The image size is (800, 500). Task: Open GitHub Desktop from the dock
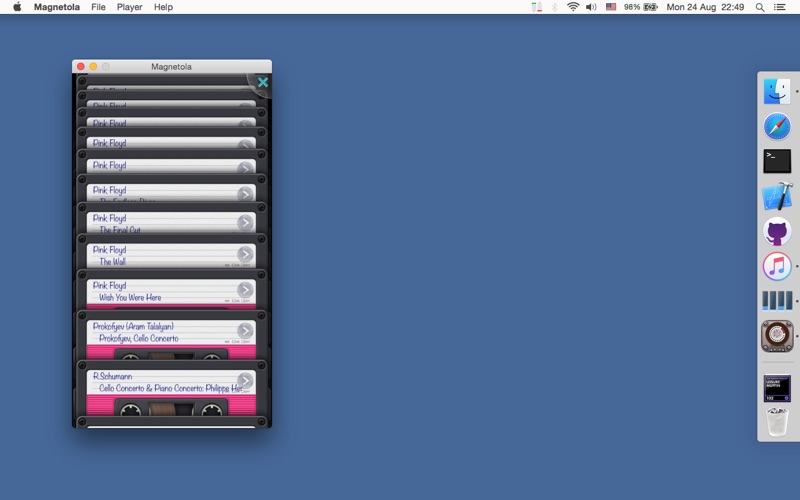tap(777, 231)
